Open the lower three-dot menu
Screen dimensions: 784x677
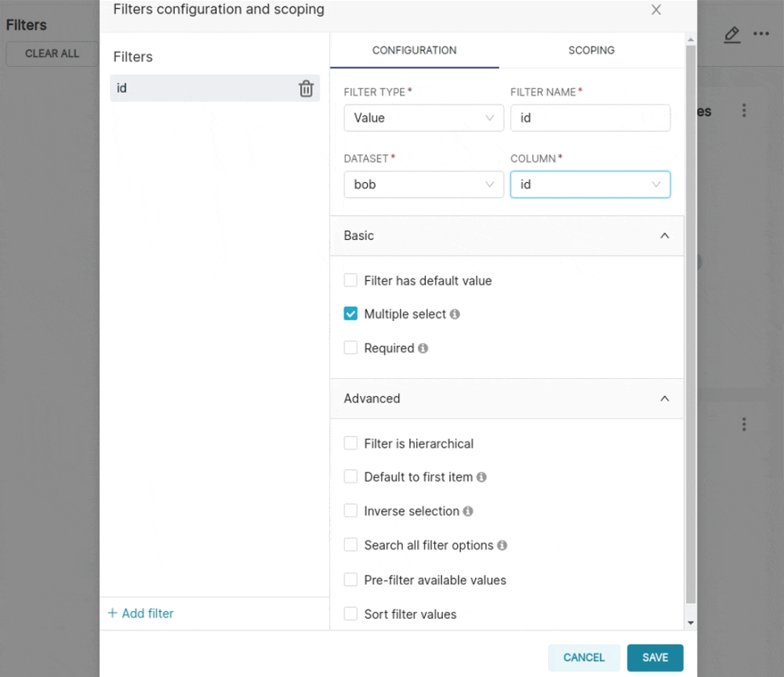(x=744, y=424)
